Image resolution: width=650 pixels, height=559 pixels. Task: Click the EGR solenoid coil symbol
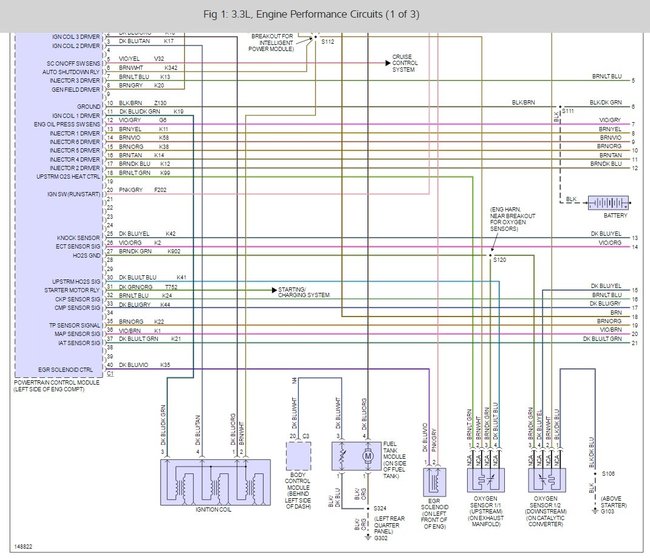coord(434,482)
